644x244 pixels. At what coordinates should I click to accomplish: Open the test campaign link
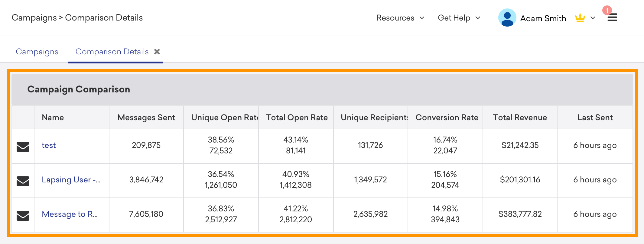point(49,145)
